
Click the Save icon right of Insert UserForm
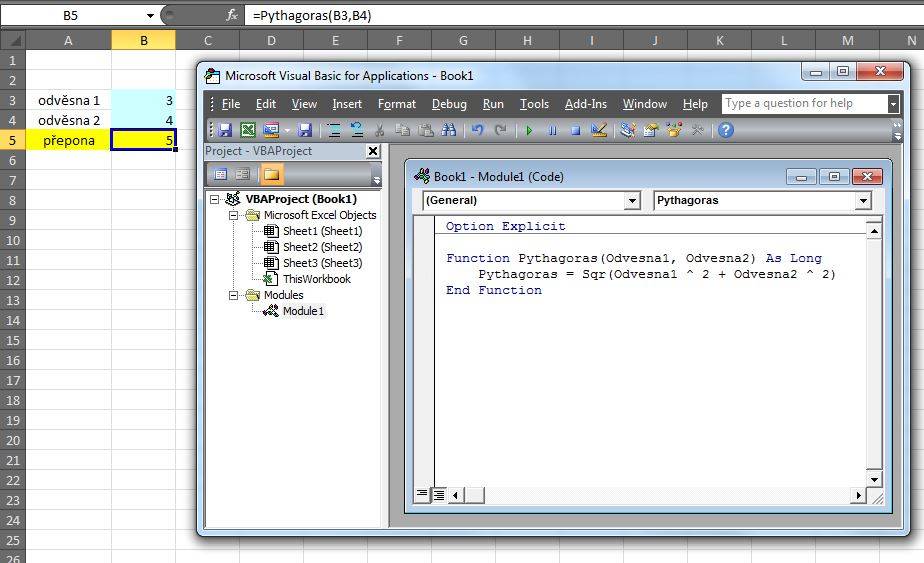click(x=305, y=130)
